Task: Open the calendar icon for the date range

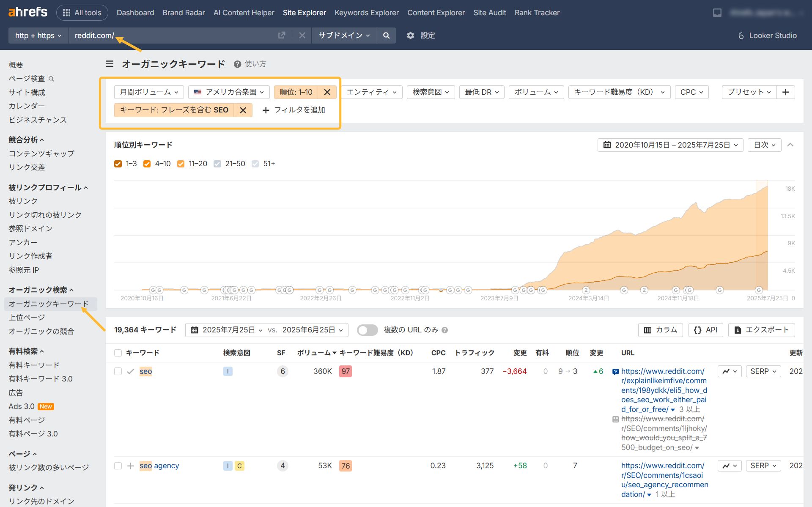Action: click(606, 145)
